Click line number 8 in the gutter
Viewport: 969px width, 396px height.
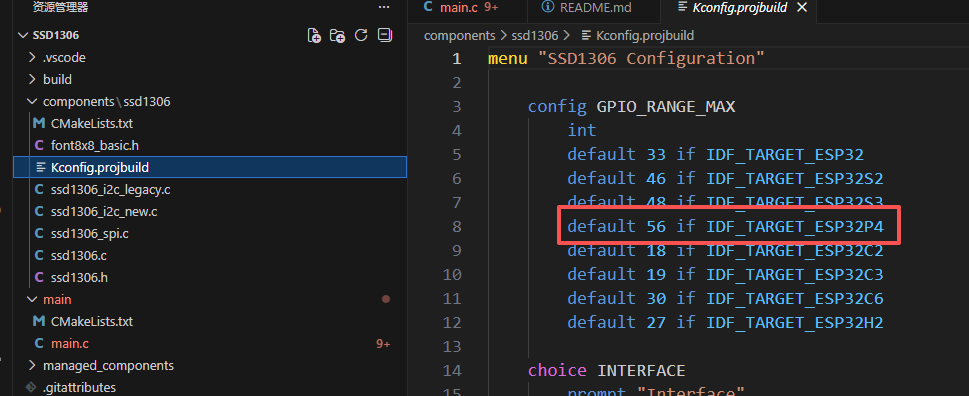pyautogui.click(x=456, y=227)
